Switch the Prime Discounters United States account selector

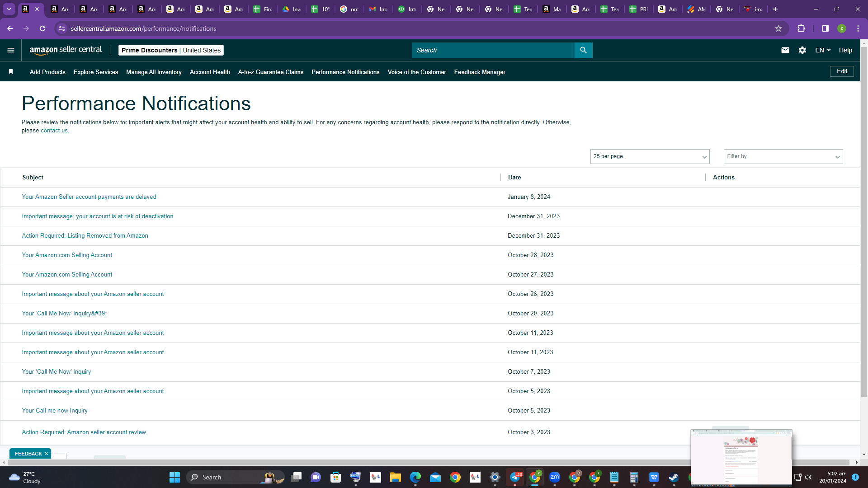click(171, 50)
